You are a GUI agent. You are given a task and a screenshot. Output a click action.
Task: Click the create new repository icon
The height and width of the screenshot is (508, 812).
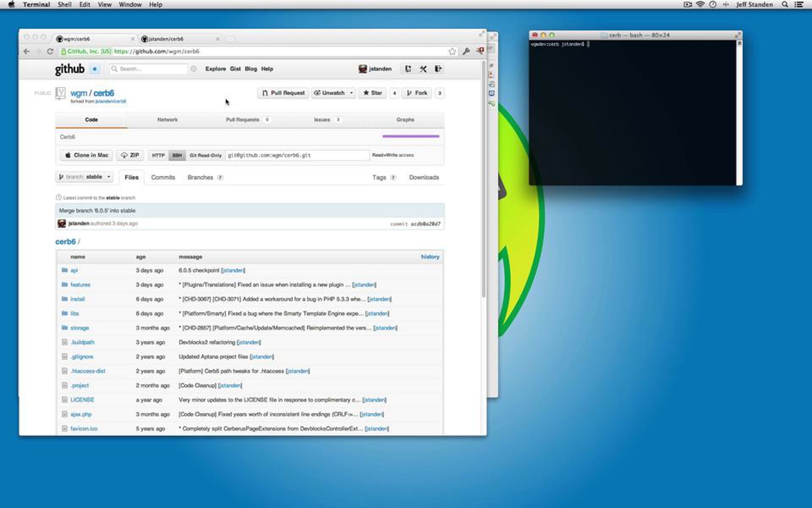point(408,69)
